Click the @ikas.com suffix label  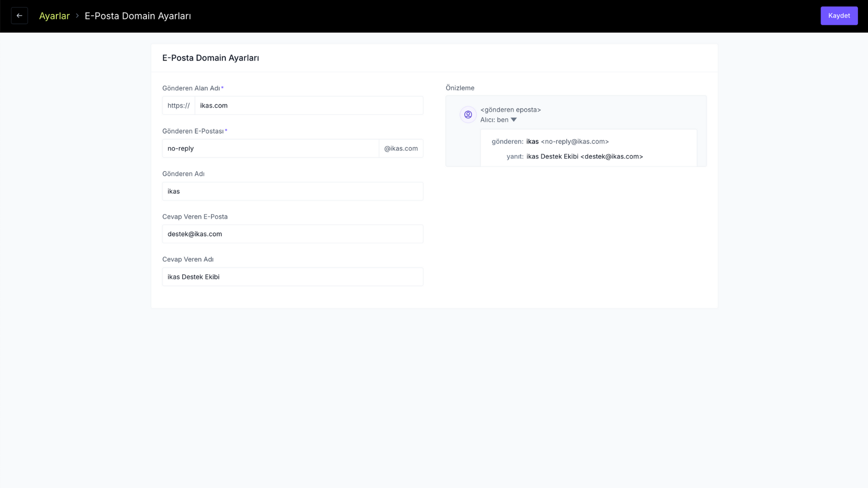(401, 148)
